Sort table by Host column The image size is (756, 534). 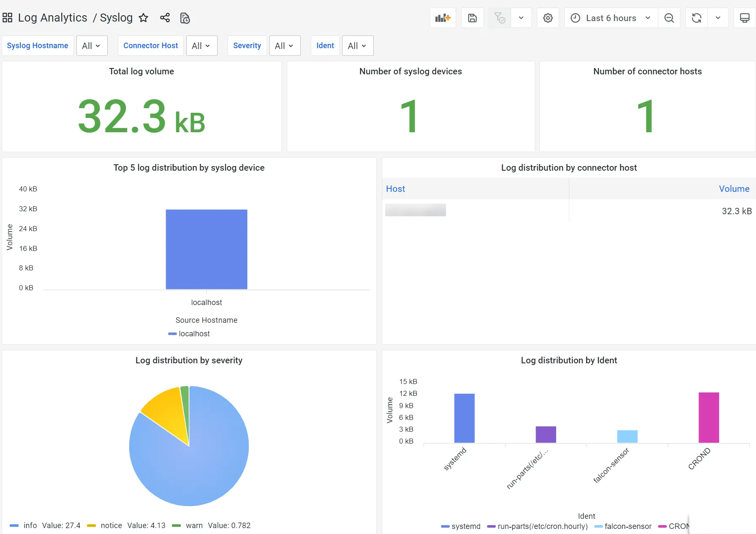click(x=395, y=189)
